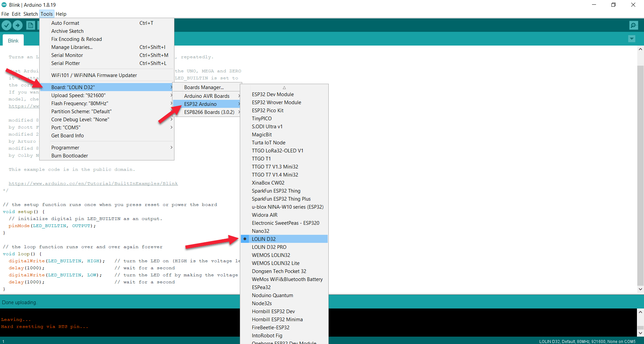The image size is (644, 344).
Task: Click Get Board Info
Action: click(107, 136)
